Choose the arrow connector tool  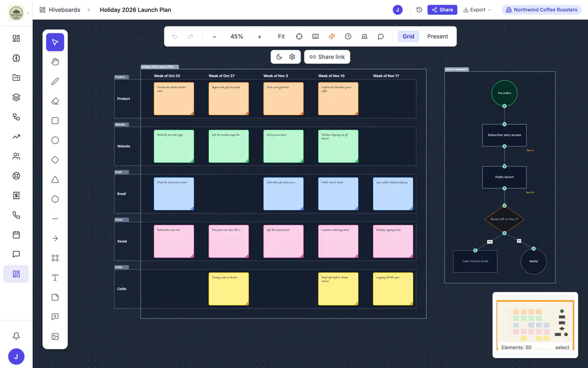[x=55, y=239]
